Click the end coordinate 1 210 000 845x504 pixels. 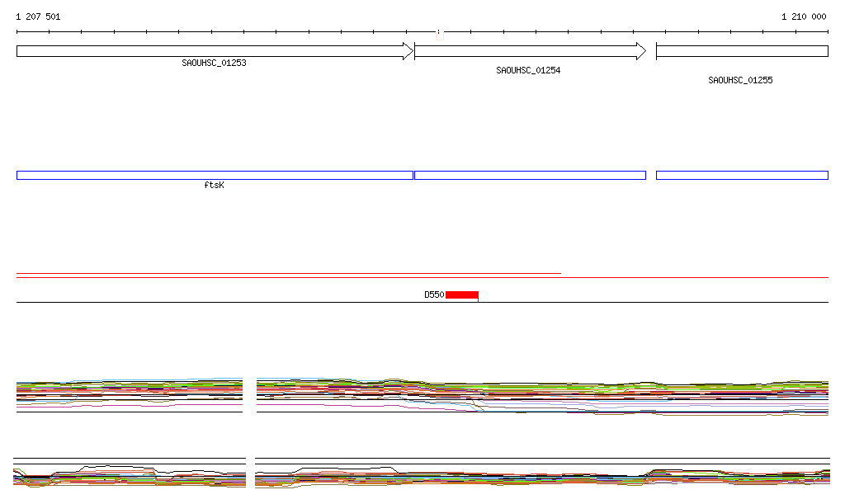(804, 16)
